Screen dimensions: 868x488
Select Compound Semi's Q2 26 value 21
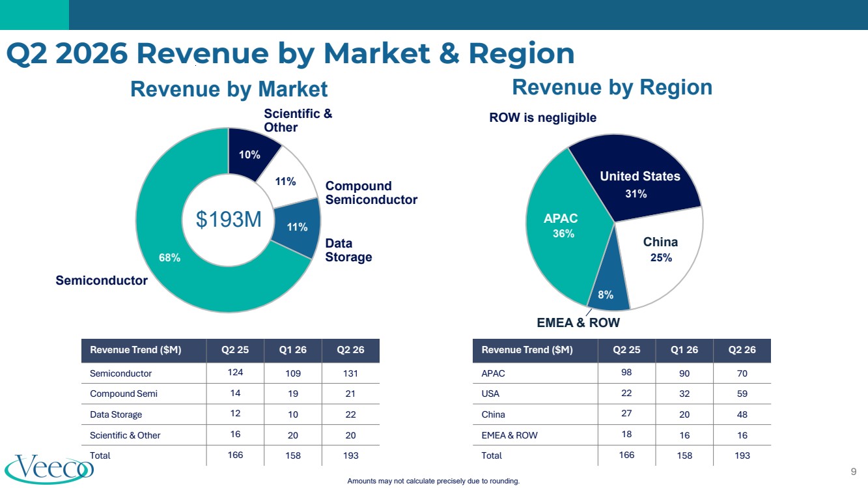(350, 394)
